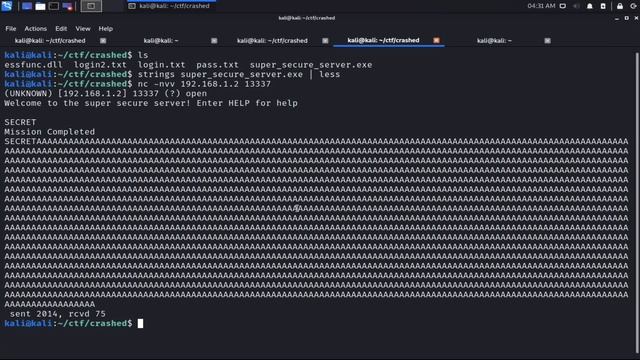640x360 pixels.
Task: Lock the screen with padlock icon
Action: click(620, 6)
